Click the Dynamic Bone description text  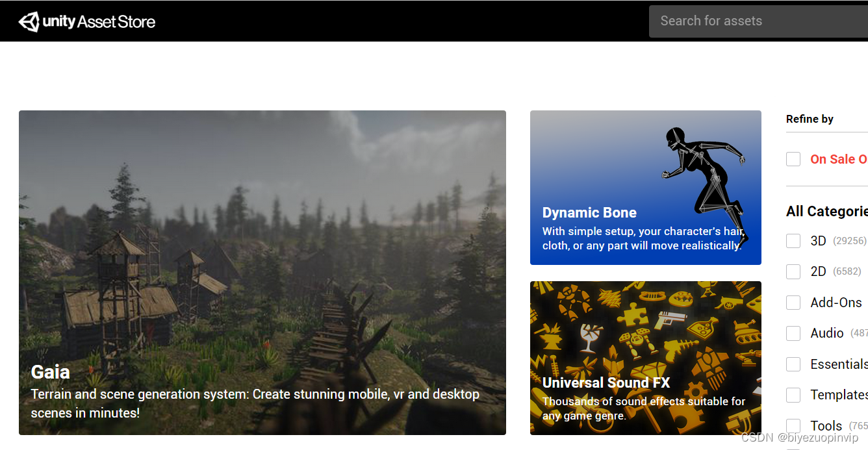point(643,238)
